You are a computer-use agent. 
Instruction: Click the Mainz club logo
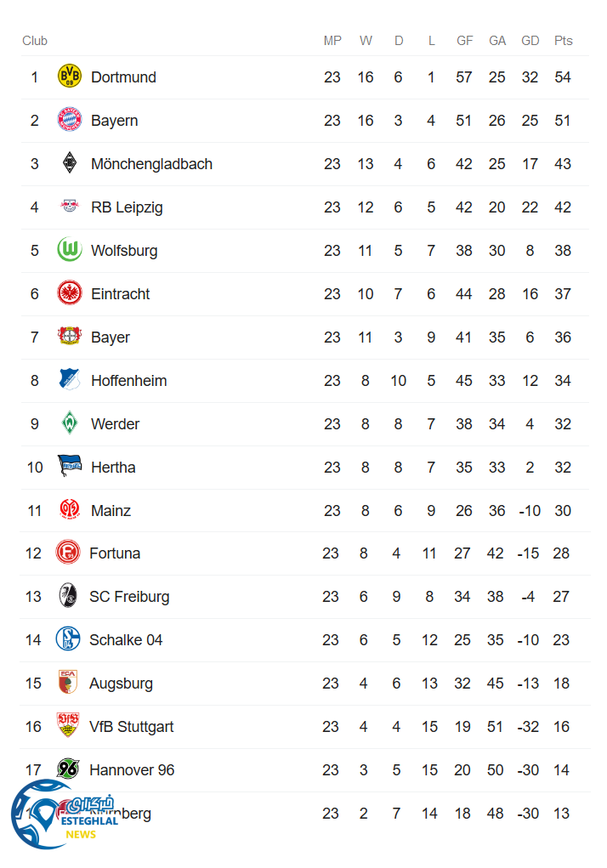tap(70, 511)
